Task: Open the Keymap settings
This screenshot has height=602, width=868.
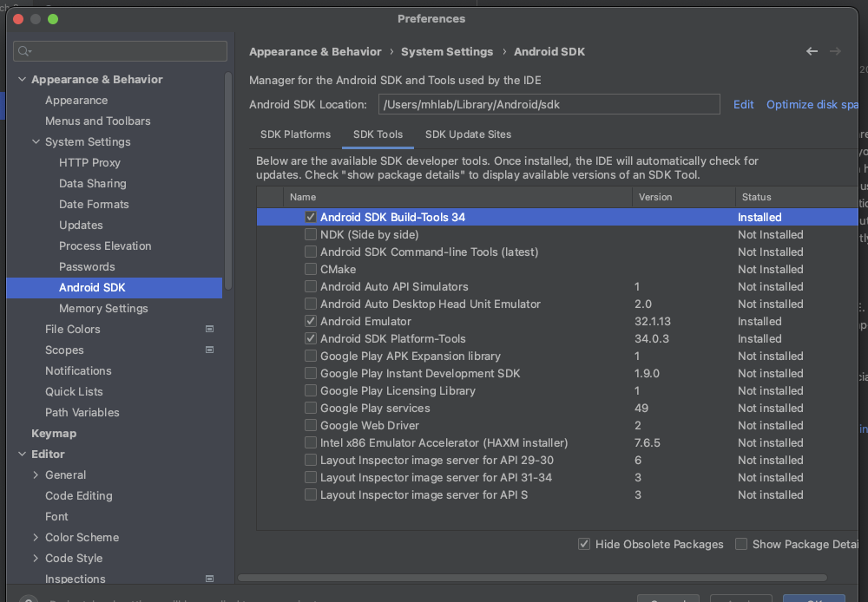Action: [x=54, y=433]
